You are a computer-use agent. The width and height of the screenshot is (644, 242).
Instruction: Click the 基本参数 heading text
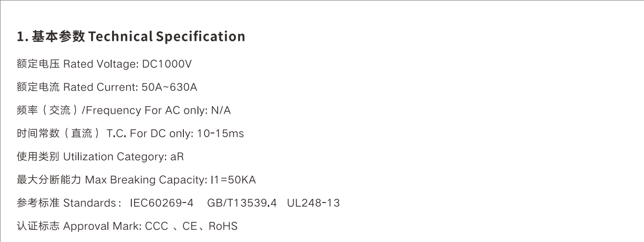tap(59, 37)
